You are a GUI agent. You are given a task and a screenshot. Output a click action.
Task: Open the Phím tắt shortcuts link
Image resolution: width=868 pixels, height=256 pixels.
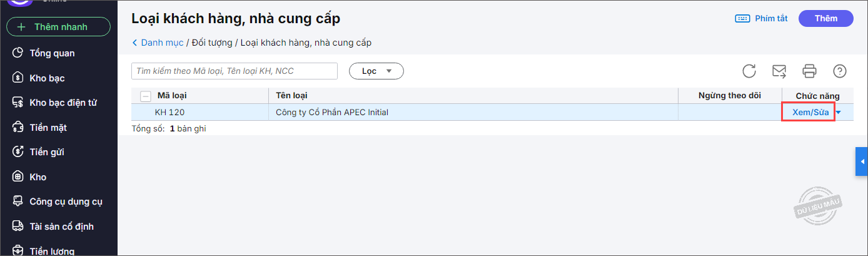761,19
